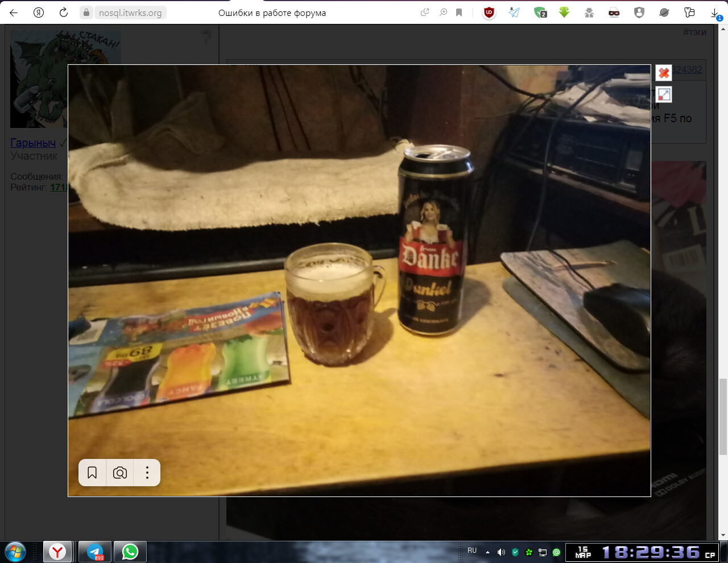Click the nosql.itwrks.org address field

(130, 13)
